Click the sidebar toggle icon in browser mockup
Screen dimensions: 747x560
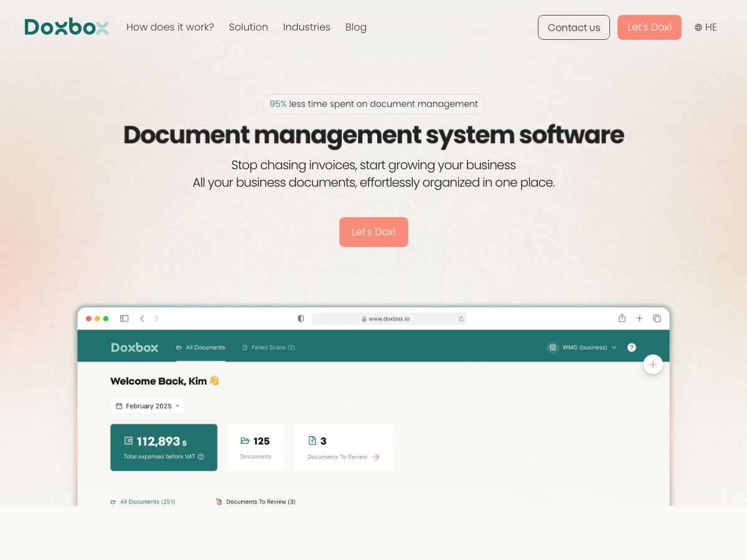pos(125,319)
